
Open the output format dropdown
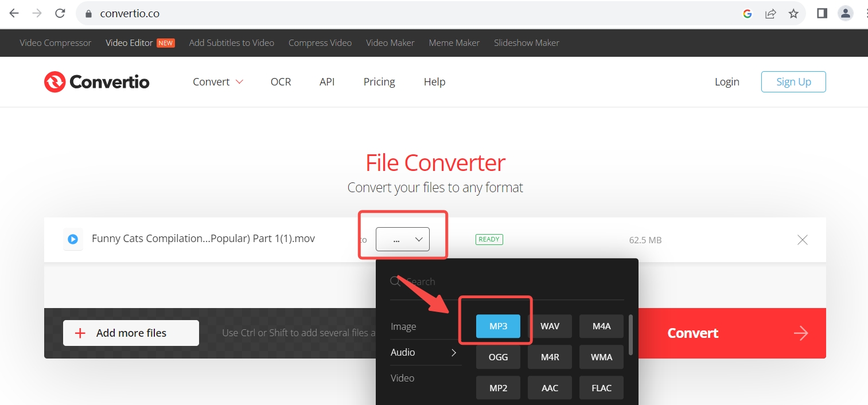402,239
